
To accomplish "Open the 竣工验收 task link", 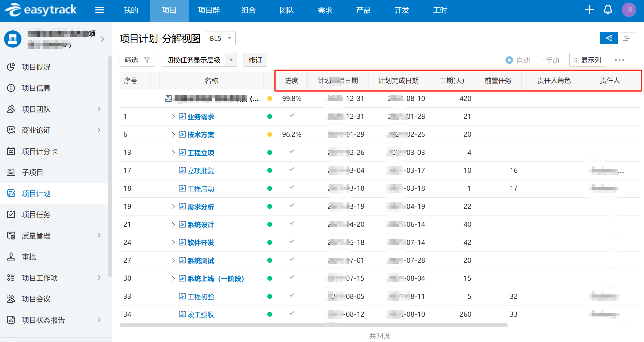I will click(201, 314).
